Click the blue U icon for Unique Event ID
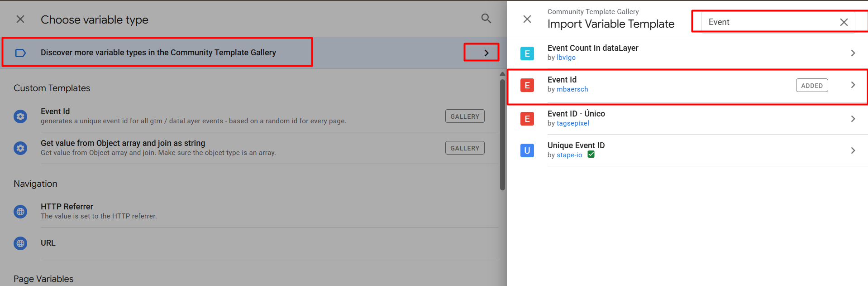 [527, 150]
